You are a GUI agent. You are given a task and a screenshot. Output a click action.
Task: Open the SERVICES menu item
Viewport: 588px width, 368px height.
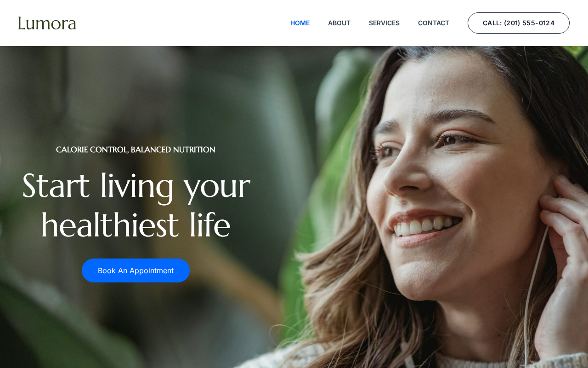coord(384,23)
